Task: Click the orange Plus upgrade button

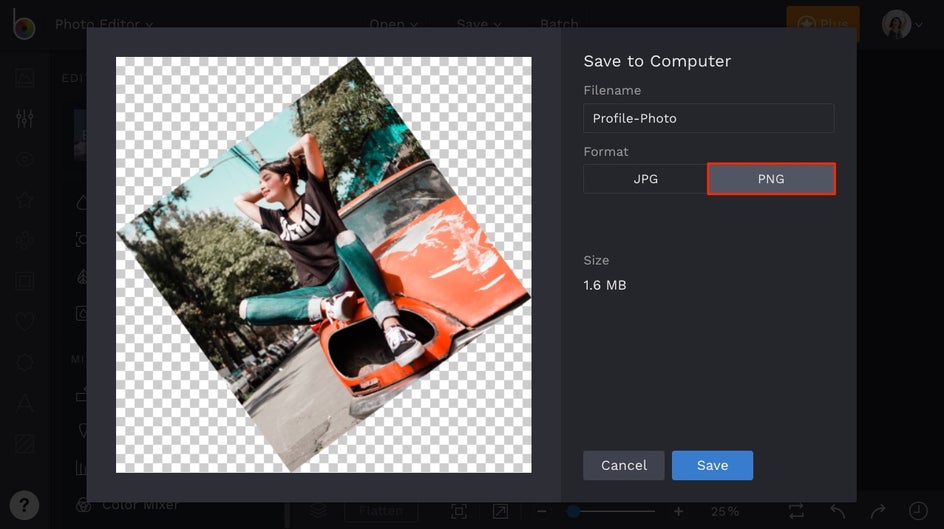Action: click(822, 24)
